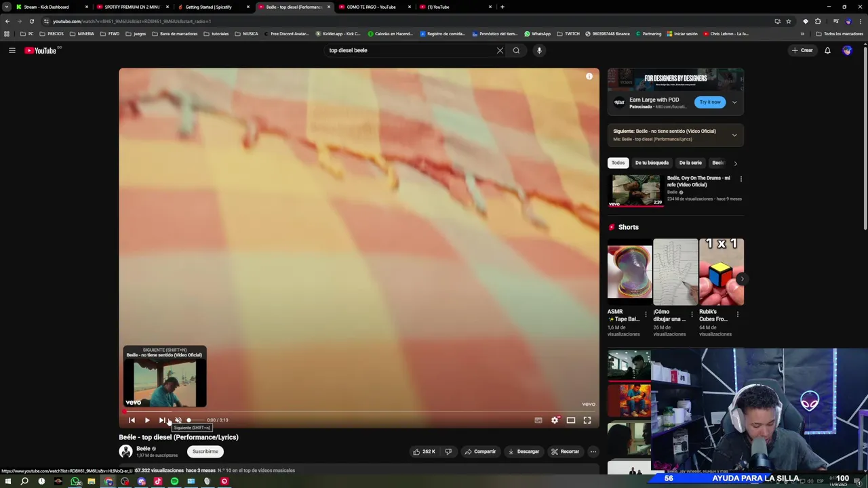Adjust the player volume slider

point(197,420)
